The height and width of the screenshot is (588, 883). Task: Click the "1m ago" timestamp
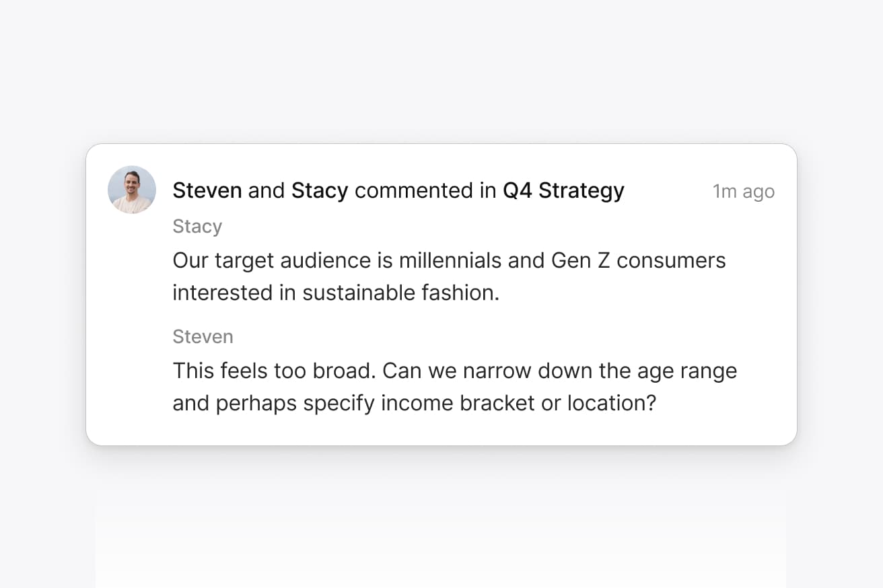743,192
